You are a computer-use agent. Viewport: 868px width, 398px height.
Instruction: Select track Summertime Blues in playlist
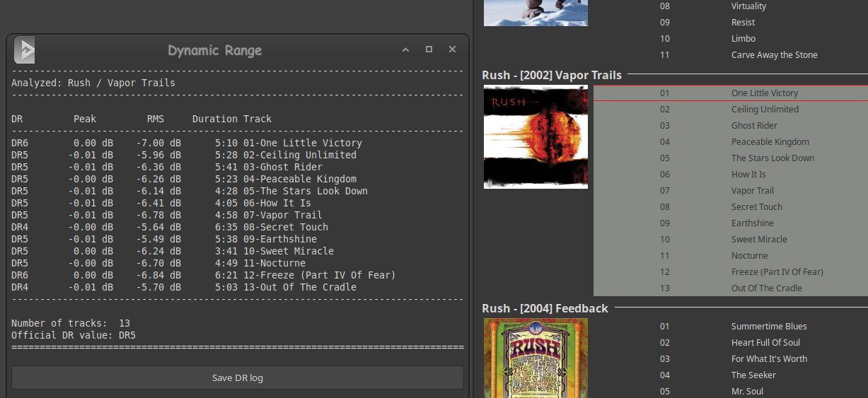point(731,326)
